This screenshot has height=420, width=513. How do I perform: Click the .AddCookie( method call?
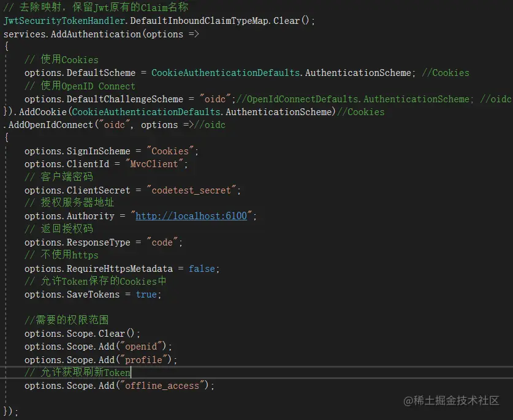click(x=42, y=112)
